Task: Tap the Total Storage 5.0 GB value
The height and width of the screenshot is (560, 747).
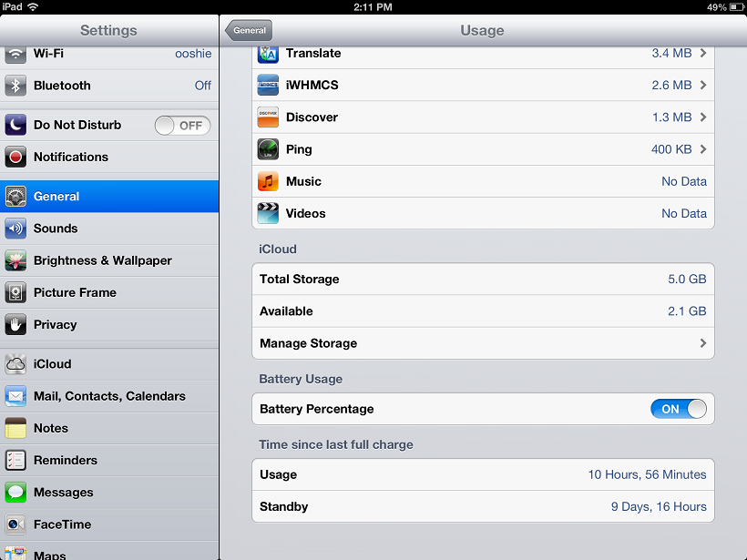Action: (687, 279)
